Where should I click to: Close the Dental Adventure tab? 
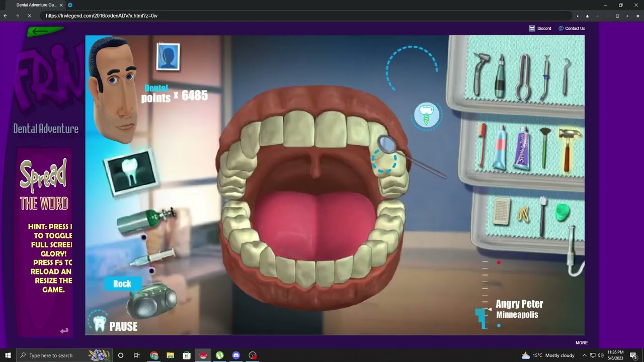point(61,5)
